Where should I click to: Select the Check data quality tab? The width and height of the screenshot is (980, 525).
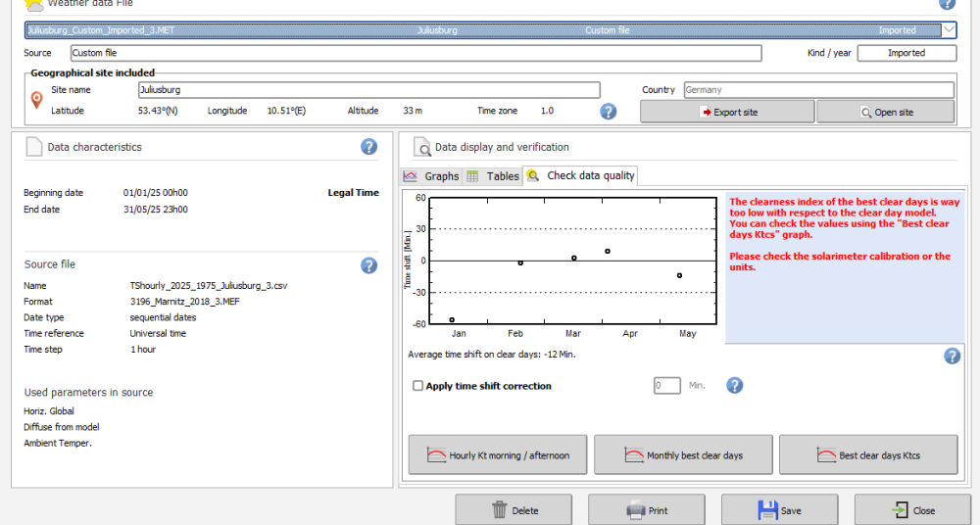[x=581, y=176]
